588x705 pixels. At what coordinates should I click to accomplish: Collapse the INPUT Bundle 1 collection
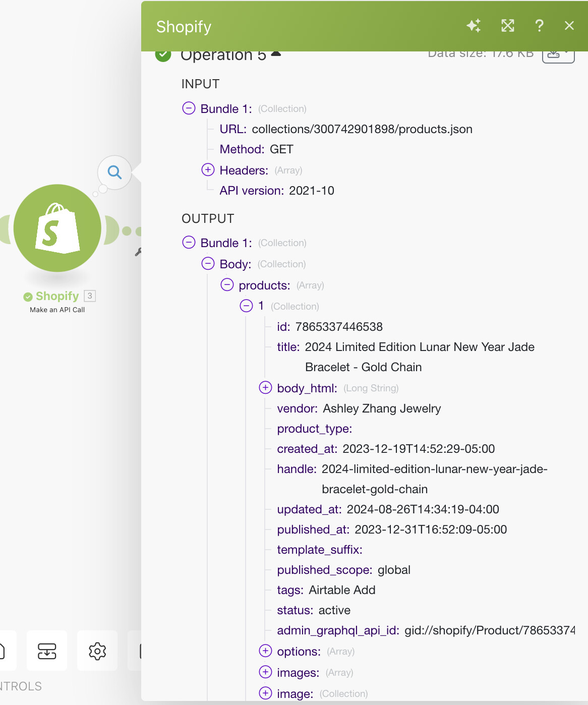[189, 108]
